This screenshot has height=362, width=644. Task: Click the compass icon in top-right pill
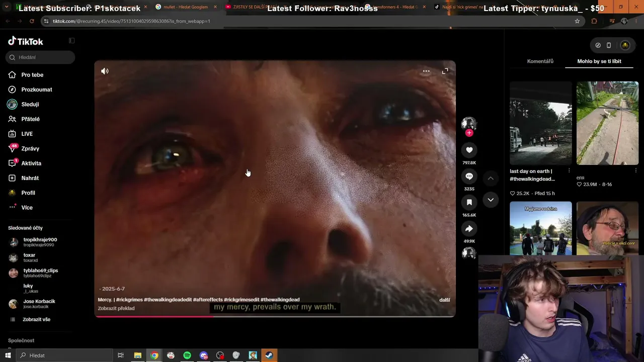(598, 45)
